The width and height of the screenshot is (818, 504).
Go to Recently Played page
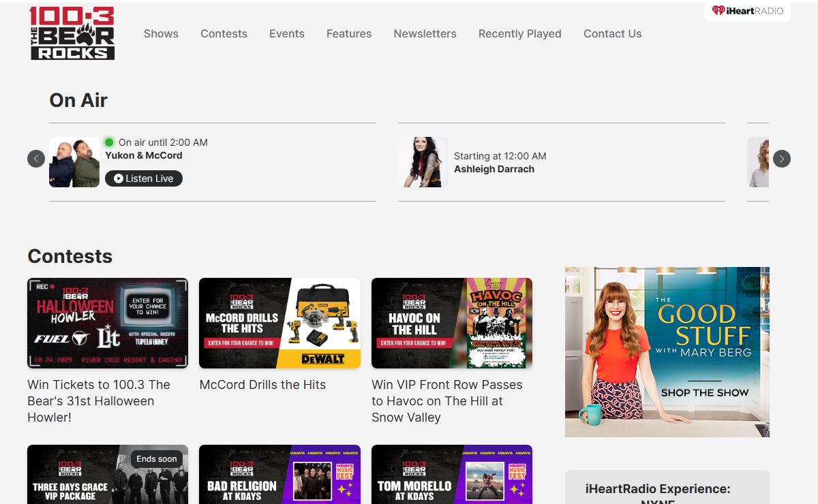click(x=520, y=33)
